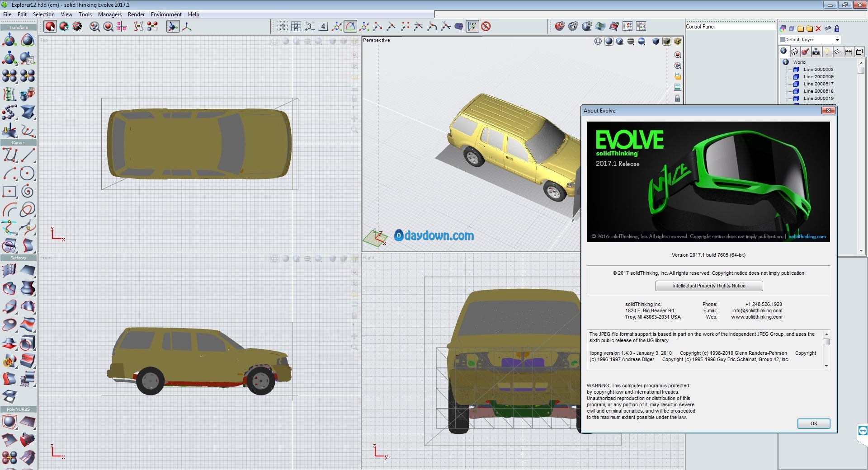Expand the mirror spheres tool flyout
Image resolution: width=868 pixels, height=470 pixels.
16,82
